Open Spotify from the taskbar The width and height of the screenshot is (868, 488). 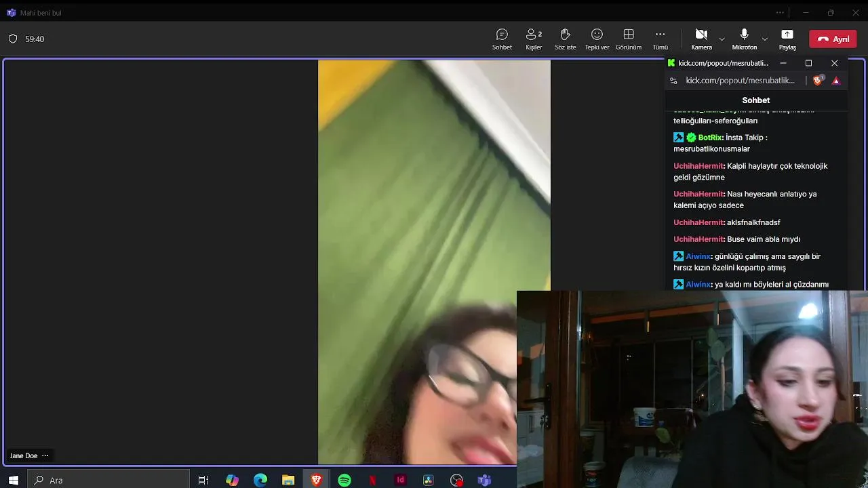pyautogui.click(x=344, y=480)
